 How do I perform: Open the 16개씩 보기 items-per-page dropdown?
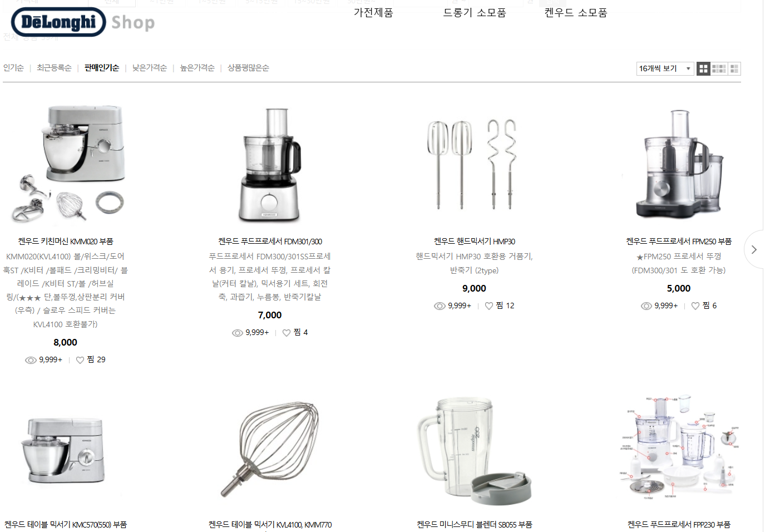[665, 68]
